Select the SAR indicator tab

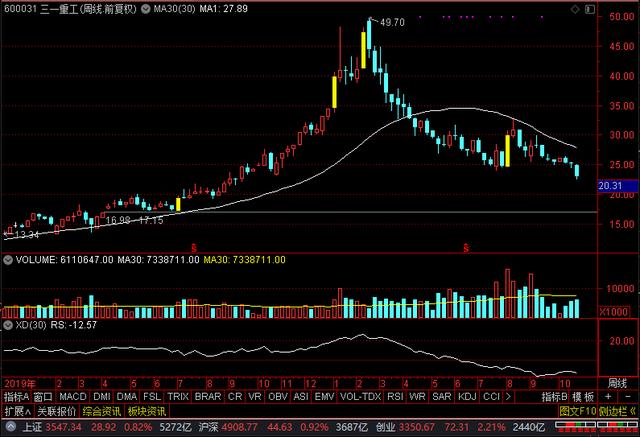click(x=441, y=397)
